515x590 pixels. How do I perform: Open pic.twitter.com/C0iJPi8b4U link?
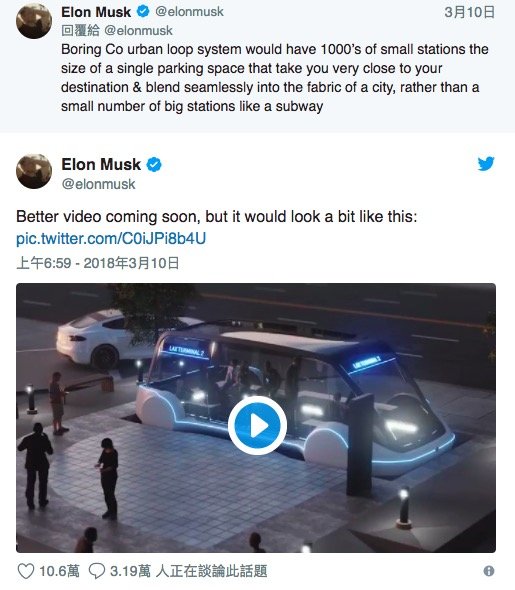pyautogui.click(x=111, y=239)
